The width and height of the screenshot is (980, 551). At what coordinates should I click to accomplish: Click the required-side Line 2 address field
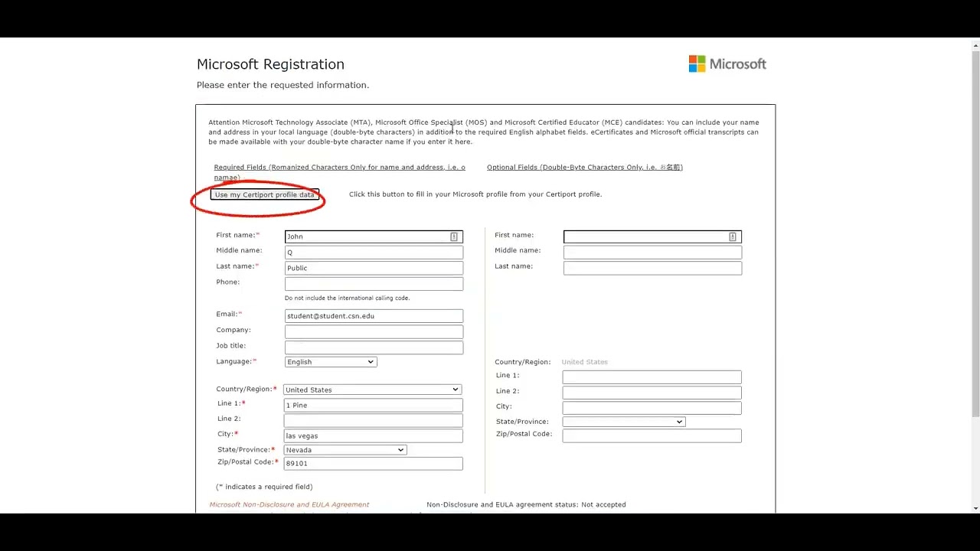[x=374, y=420]
